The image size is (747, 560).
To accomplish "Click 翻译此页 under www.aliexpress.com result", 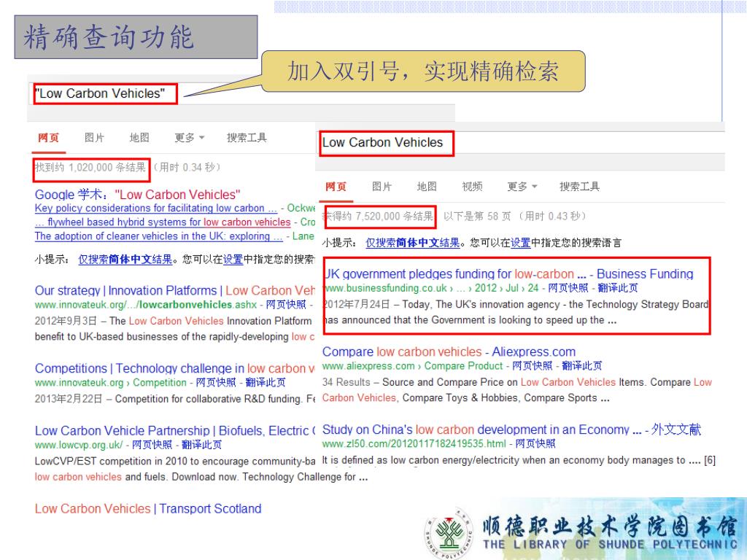I will (581, 366).
